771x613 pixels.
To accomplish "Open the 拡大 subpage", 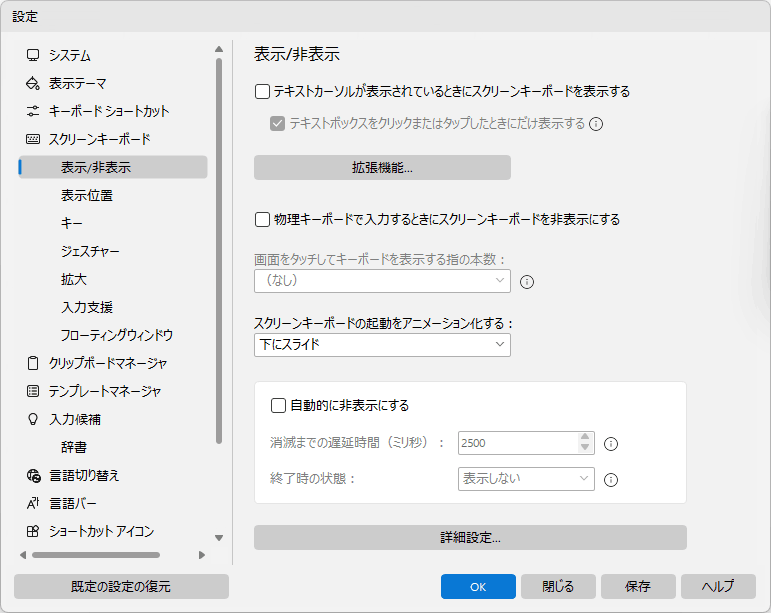I will point(74,280).
